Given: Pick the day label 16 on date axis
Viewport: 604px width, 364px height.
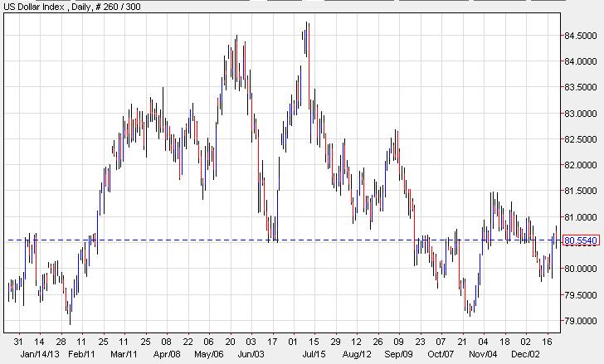Looking at the screenshot, I should pos(547,342).
